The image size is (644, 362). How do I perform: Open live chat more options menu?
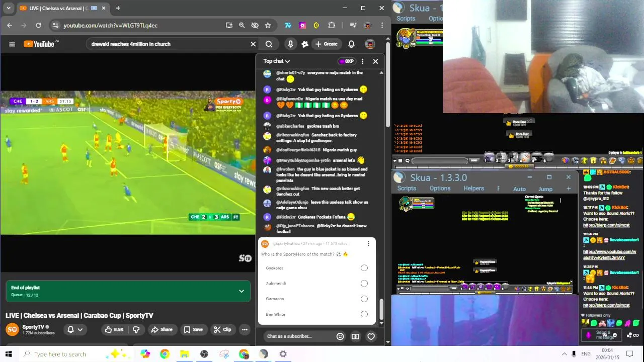pyautogui.click(x=362, y=61)
